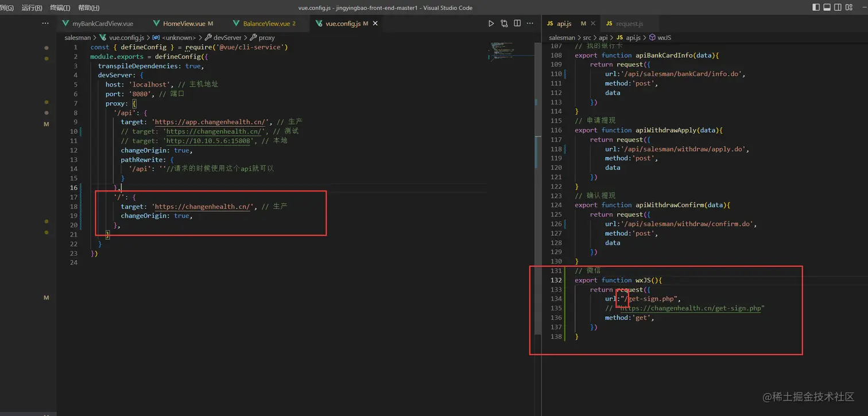This screenshot has width=868, height=416.
Task: Click 'apiWithdrawConfirm' function name
Action: (x=670, y=205)
